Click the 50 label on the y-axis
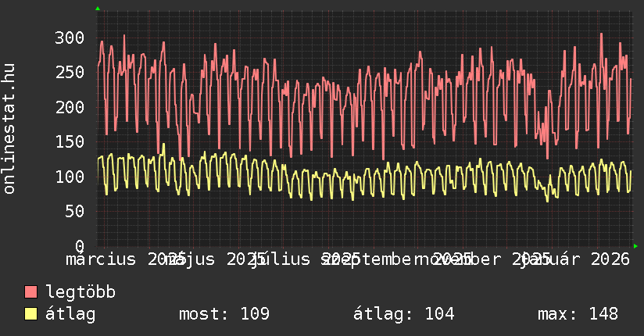Viewport: 644px width, 336px height. click(74, 211)
